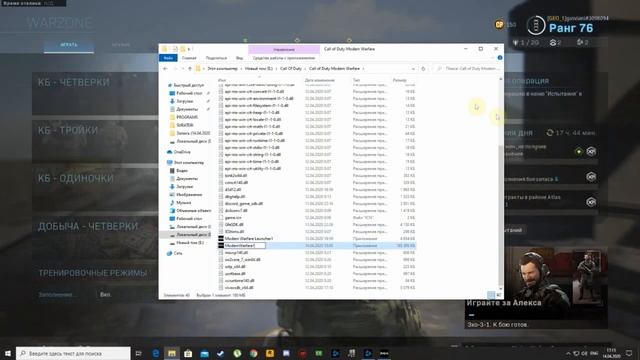Click Call Of Duty breadcrumb segment
The width and height of the screenshot is (640, 360).
click(291, 69)
